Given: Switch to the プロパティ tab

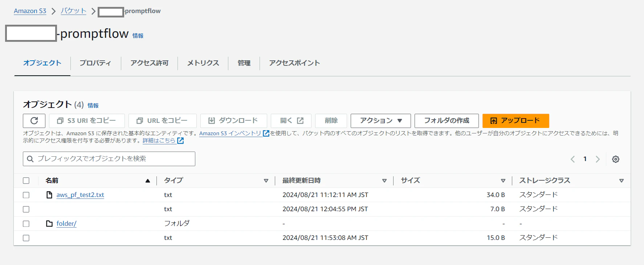Looking at the screenshot, I should click(x=95, y=63).
